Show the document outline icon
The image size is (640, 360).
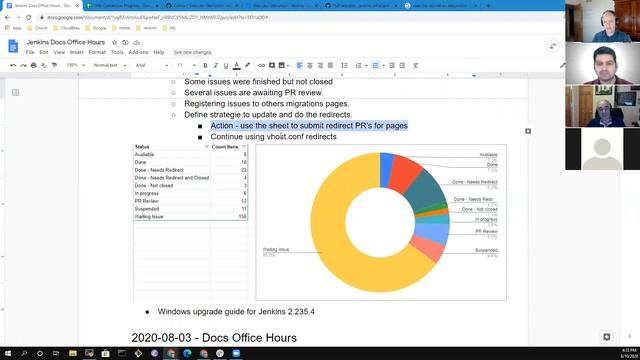click(x=16, y=92)
